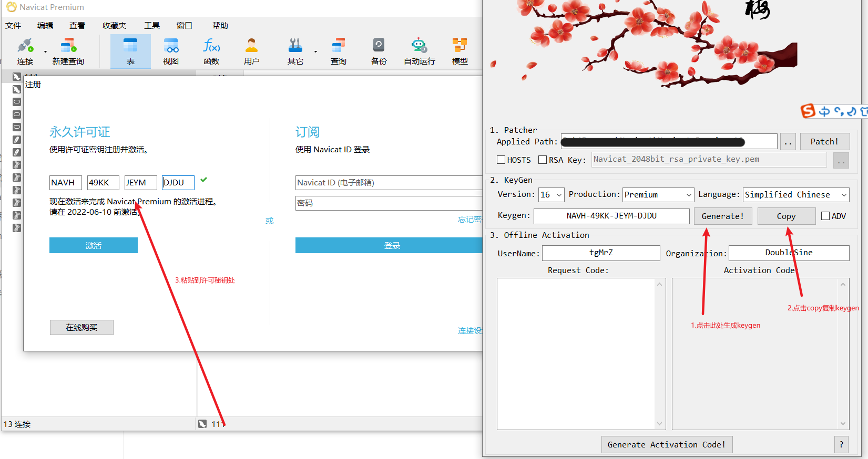
Task: Open the 工具 (Tools) menu
Action: [152, 25]
